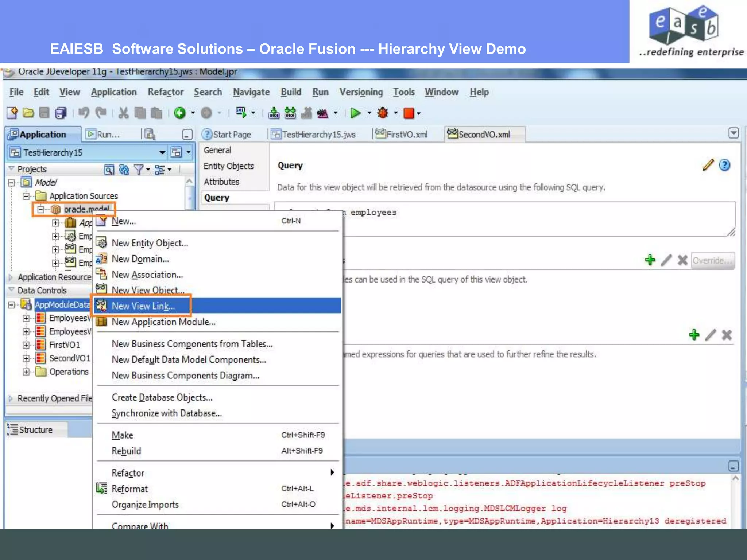Open the Tools menu
The height and width of the screenshot is (560, 747).
point(404,92)
